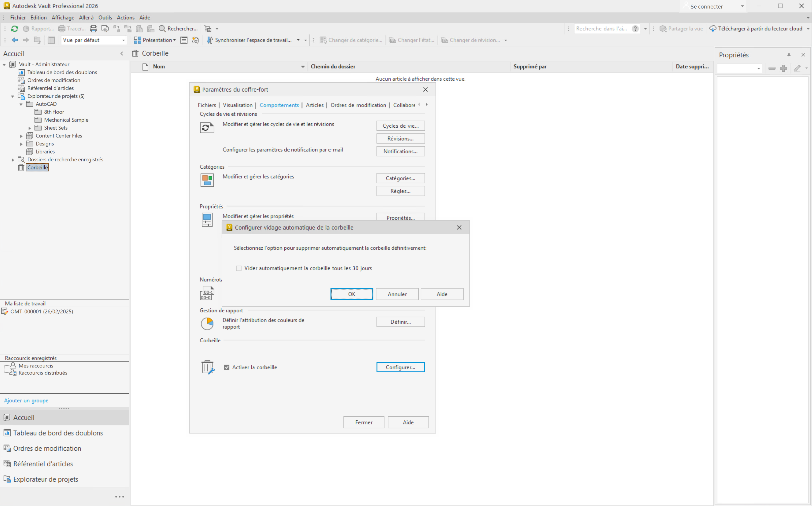Open Tableau de bord des doublons in tree
Screen dimensions: 812x506
(x=62, y=72)
